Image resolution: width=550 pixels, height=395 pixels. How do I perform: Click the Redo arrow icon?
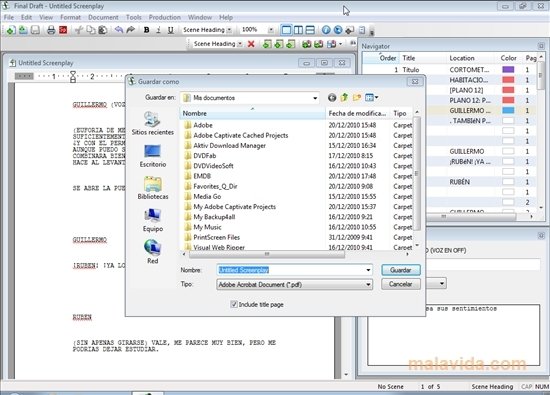130,30
